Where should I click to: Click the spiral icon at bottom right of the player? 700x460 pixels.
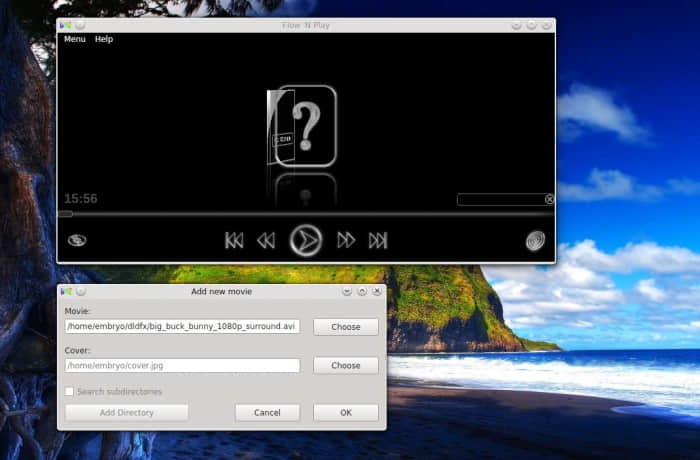click(x=535, y=241)
